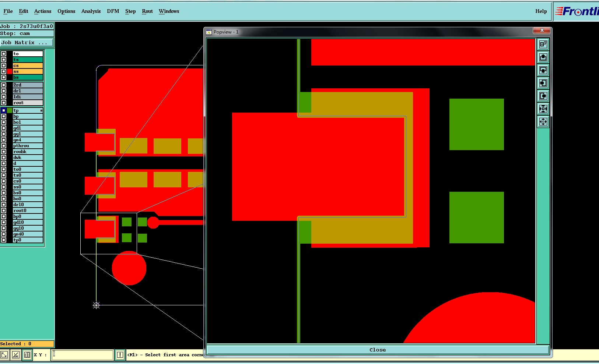Screen dimensions: 599x364
Task: Click the Popview window title icon
Action: [x=209, y=32]
